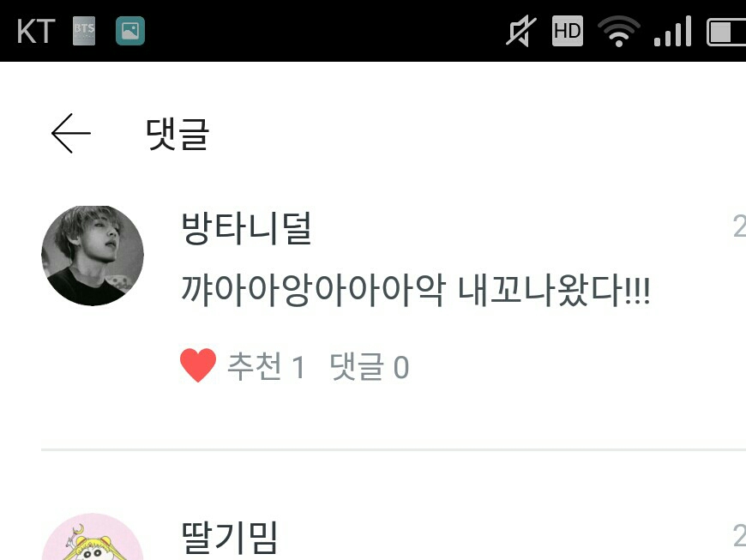Open 딸기밈's Sailor Moon profile picture
The image size is (746, 560).
coord(93,537)
